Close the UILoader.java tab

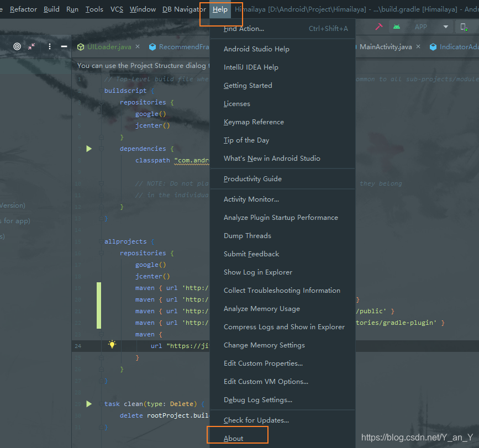coord(138,46)
